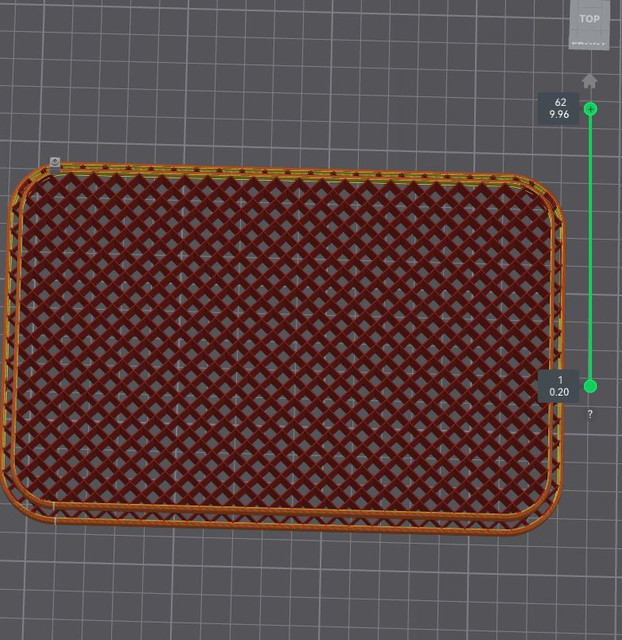Click the TOP face of view cube

click(x=589, y=19)
